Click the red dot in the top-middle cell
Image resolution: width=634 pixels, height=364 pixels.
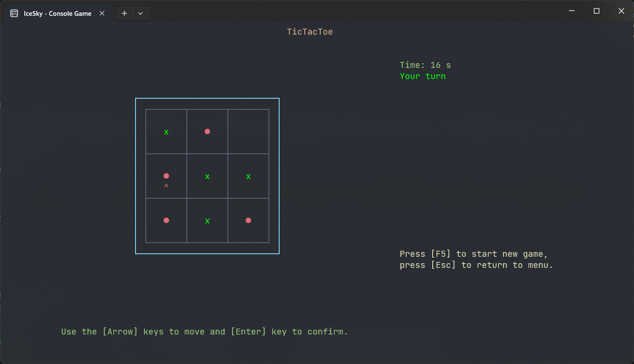pyautogui.click(x=207, y=132)
